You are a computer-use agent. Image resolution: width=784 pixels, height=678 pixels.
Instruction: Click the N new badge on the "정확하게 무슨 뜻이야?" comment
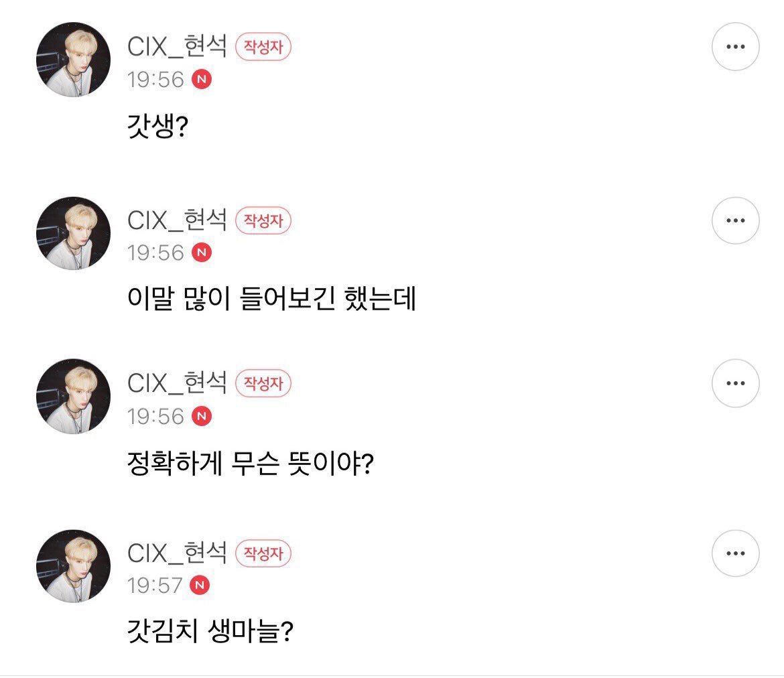pos(202,417)
